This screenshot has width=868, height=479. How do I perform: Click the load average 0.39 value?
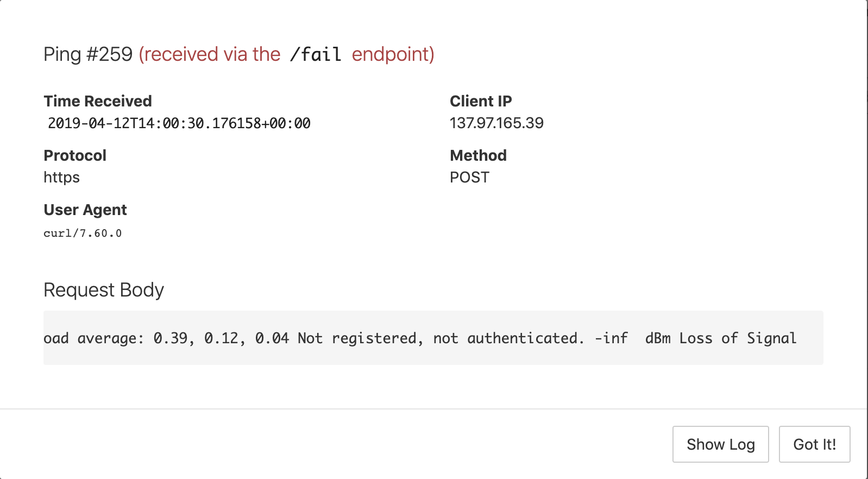point(170,338)
